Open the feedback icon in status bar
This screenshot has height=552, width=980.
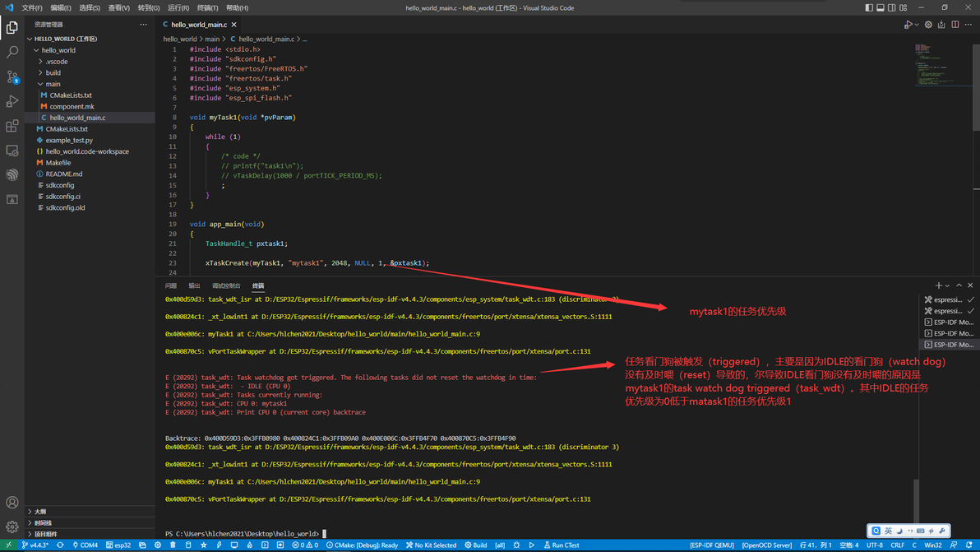click(x=953, y=545)
